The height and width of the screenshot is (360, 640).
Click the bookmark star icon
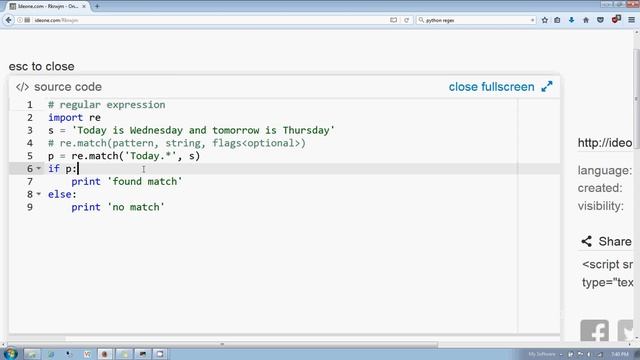tap(544, 20)
